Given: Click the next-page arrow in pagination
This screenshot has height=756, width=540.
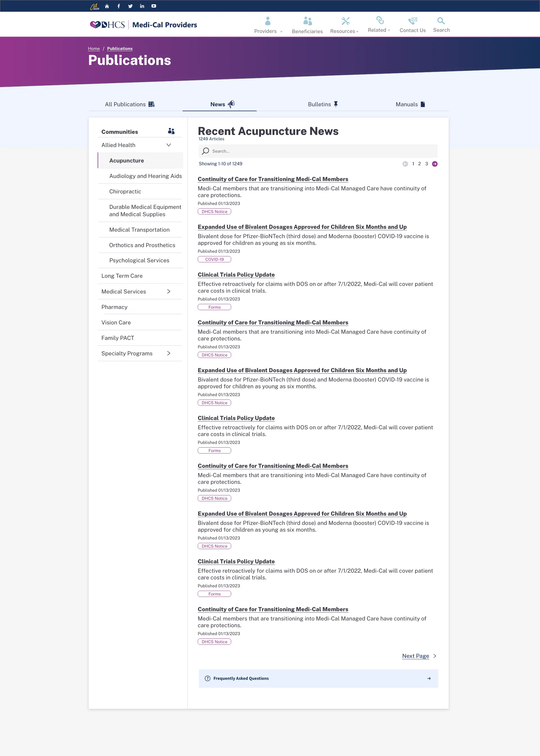Looking at the screenshot, I should (x=435, y=164).
